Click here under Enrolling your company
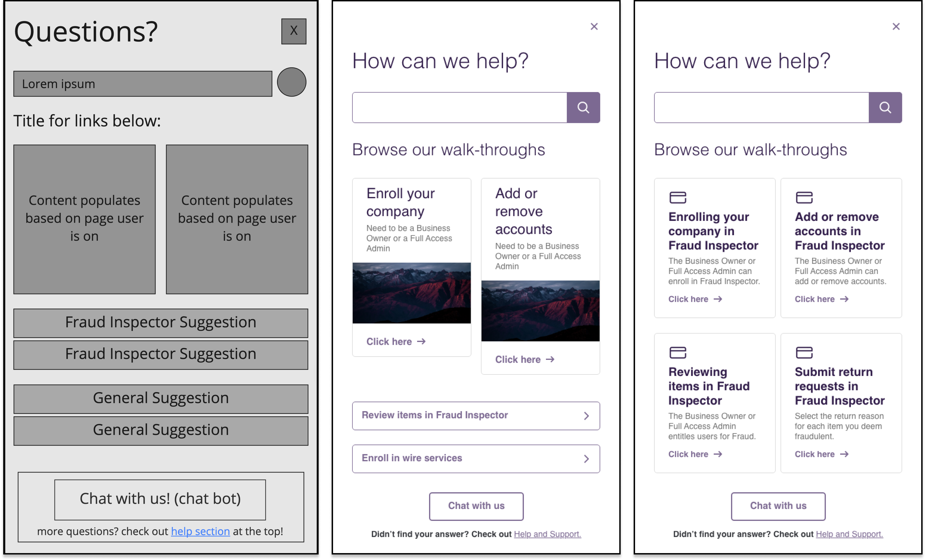 [688, 299]
